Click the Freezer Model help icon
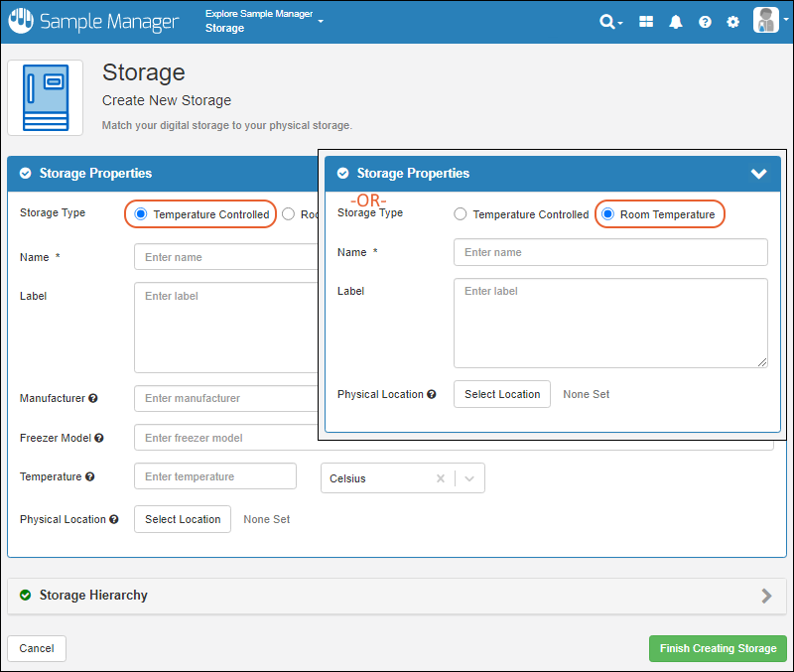Image resolution: width=794 pixels, height=672 pixels. pyautogui.click(x=98, y=438)
